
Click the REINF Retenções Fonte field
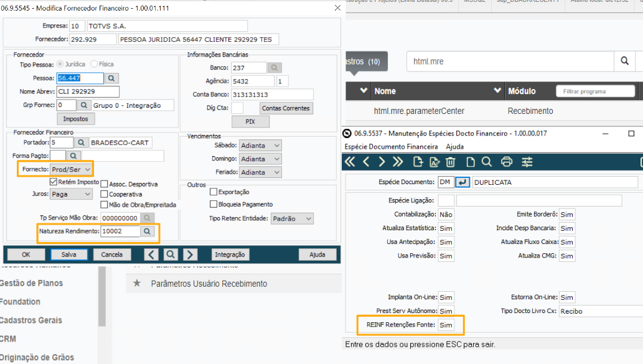tap(446, 325)
